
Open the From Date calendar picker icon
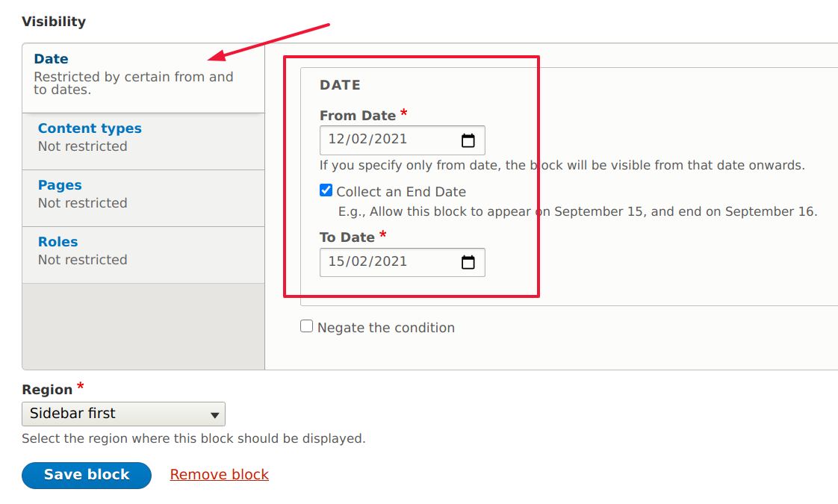click(x=468, y=140)
